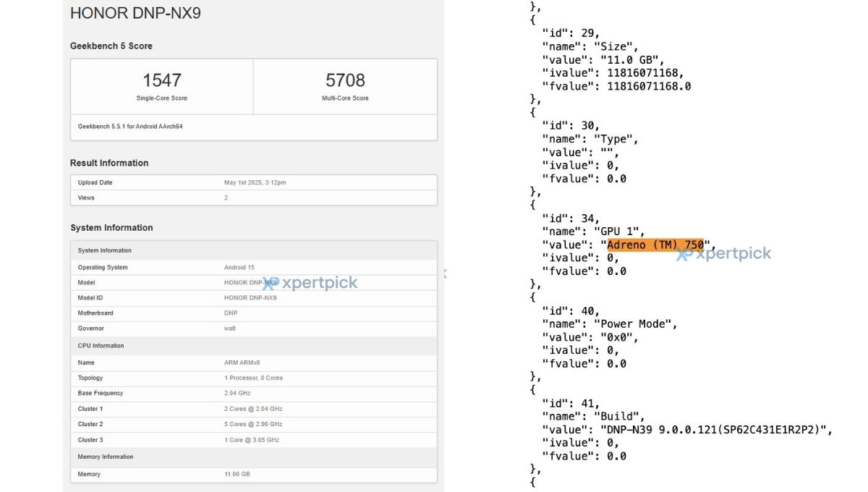Click the Cluster 1 label

point(90,409)
